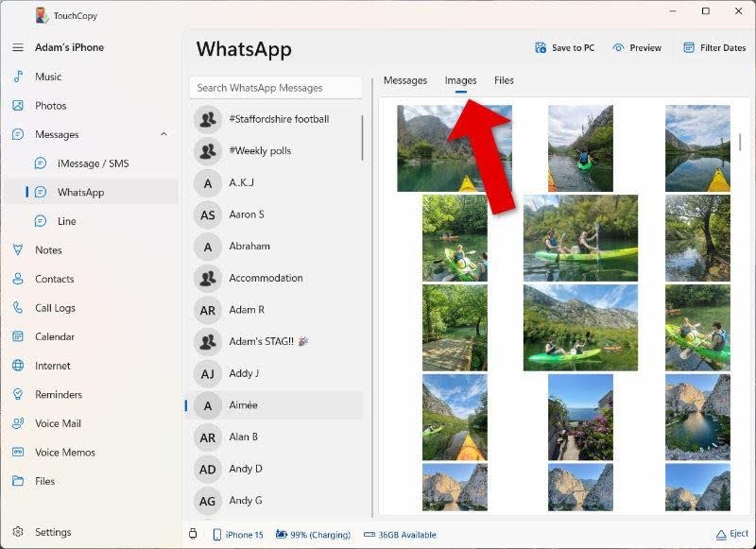Select the Alan B conversation
Image resolution: width=756 pixels, height=549 pixels.
pos(275,437)
